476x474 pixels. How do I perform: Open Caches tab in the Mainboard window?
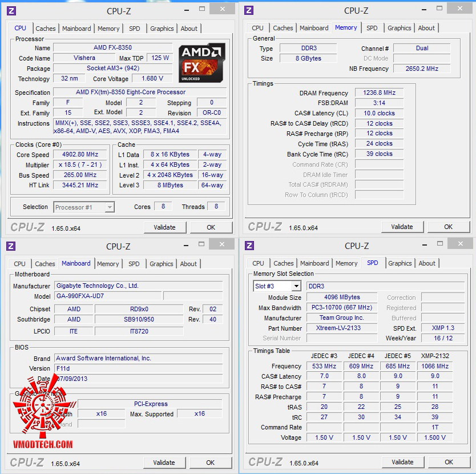(45, 264)
